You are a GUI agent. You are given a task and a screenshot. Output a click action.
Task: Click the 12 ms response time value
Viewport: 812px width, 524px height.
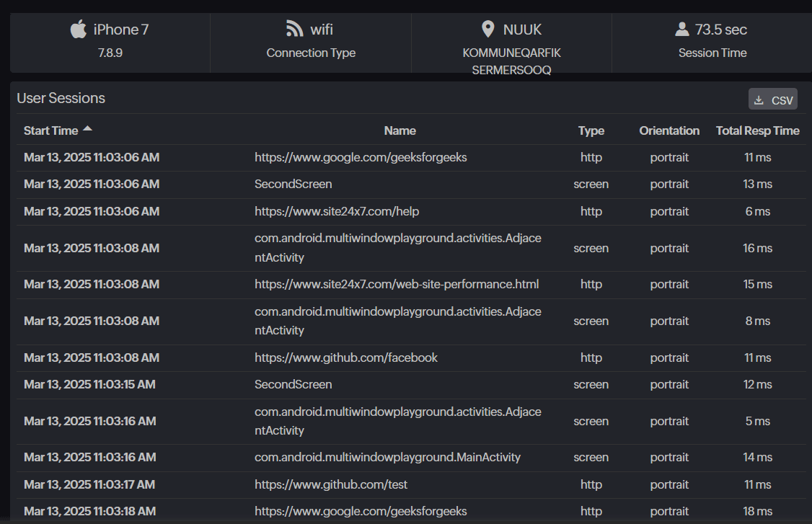758,384
